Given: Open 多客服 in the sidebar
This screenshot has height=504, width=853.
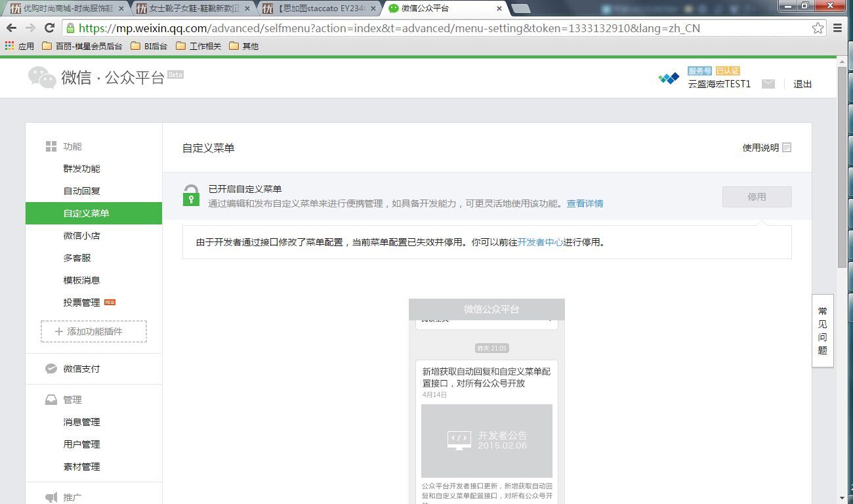Looking at the screenshot, I should (77, 258).
